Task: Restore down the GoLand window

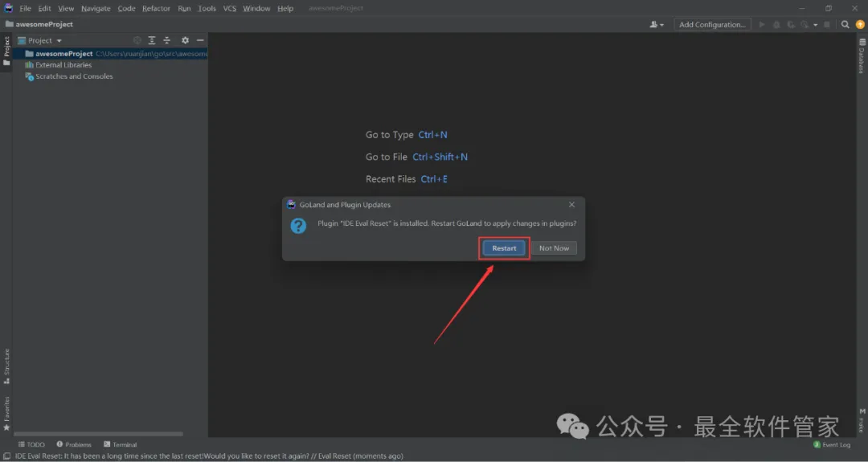Action: point(828,8)
